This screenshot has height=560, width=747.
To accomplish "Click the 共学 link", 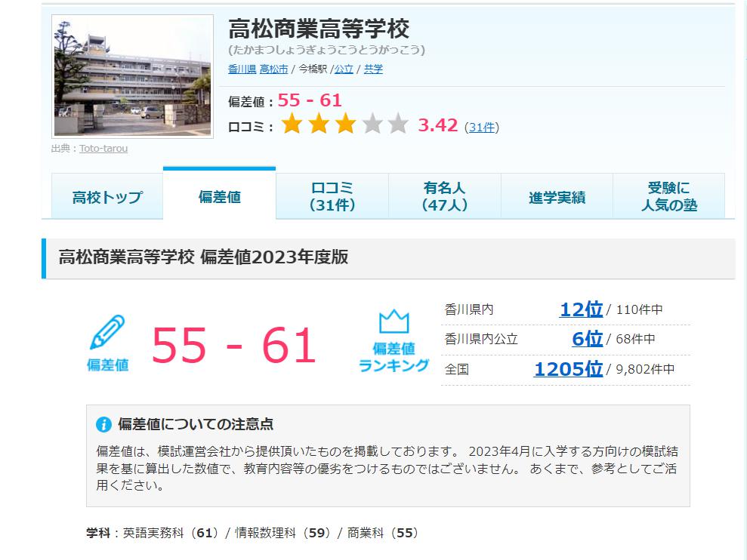I will [373, 69].
